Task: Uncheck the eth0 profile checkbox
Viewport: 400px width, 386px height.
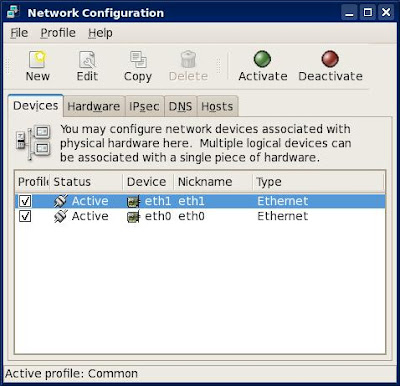Action: point(25,216)
